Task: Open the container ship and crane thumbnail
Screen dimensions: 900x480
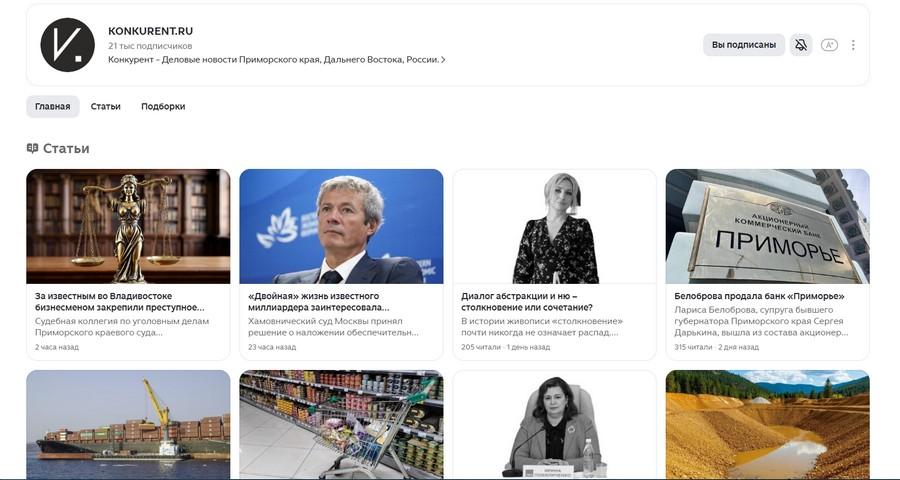Action: 128,424
